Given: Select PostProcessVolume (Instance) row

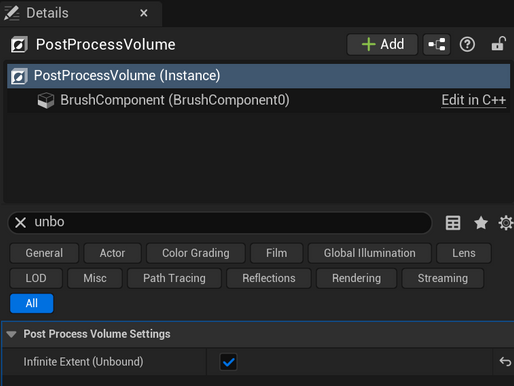Looking at the screenshot, I should point(258,76).
